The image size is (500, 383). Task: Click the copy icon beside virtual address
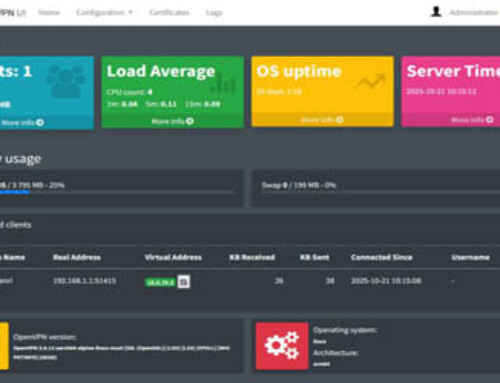click(x=184, y=282)
